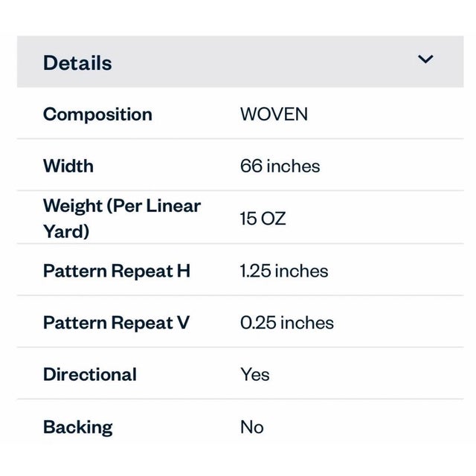Select the 15 OZ weight value
The width and height of the screenshot is (476, 476).
point(263,219)
